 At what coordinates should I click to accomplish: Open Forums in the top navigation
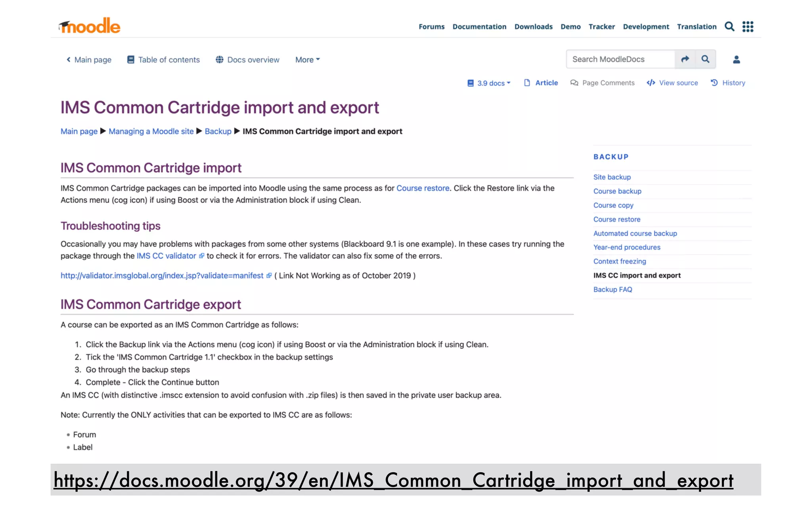pyautogui.click(x=431, y=27)
